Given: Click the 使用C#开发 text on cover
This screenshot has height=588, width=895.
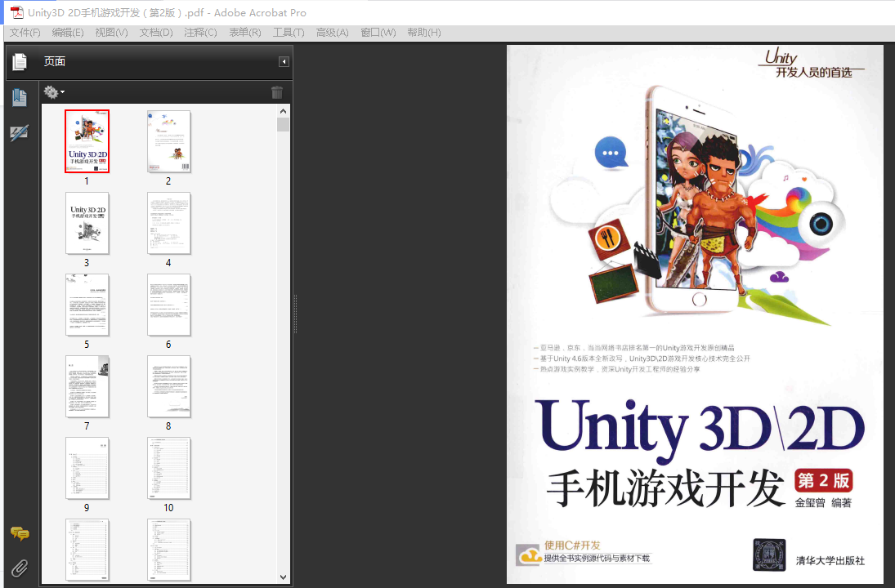Looking at the screenshot, I should pyautogui.click(x=572, y=546).
